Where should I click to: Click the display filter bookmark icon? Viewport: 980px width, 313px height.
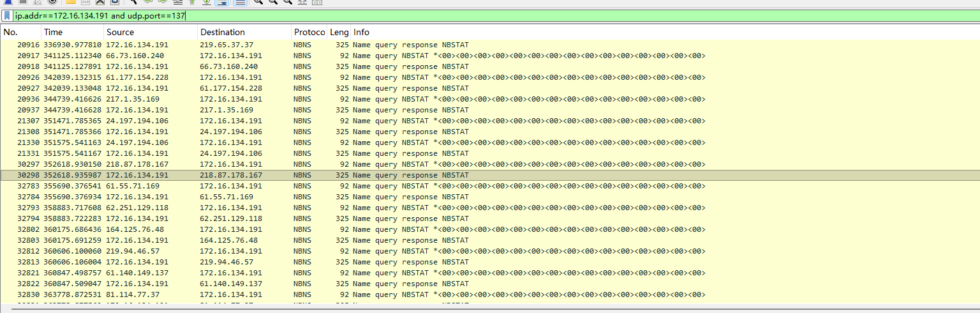[x=6, y=15]
